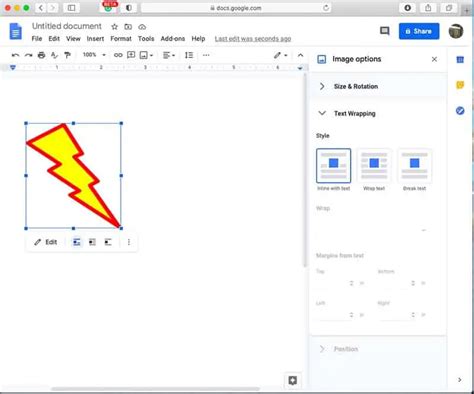Print the document with printer icon
Viewport: 474px width, 394px height.
pyautogui.click(x=41, y=55)
